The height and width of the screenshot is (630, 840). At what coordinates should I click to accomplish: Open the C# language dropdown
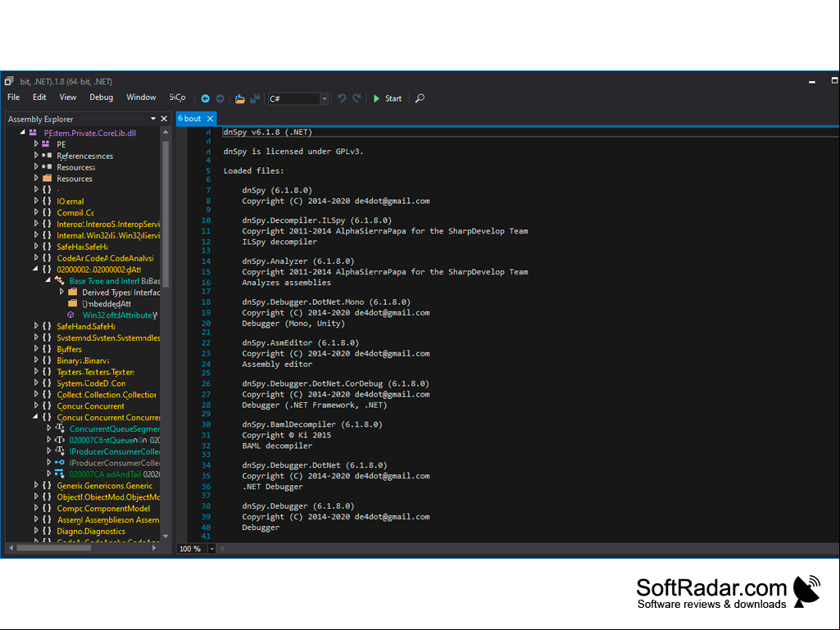point(324,98)
